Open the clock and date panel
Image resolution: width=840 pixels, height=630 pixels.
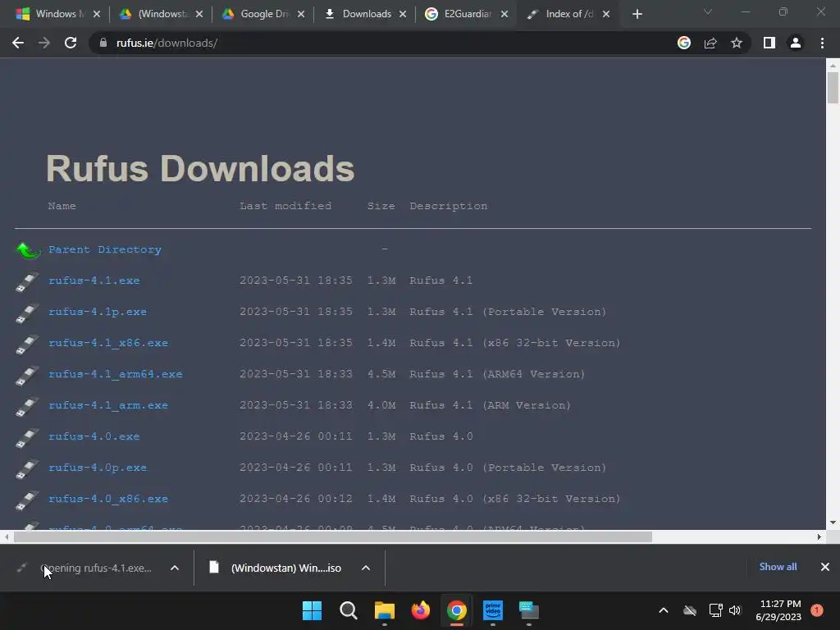(778, 610)
